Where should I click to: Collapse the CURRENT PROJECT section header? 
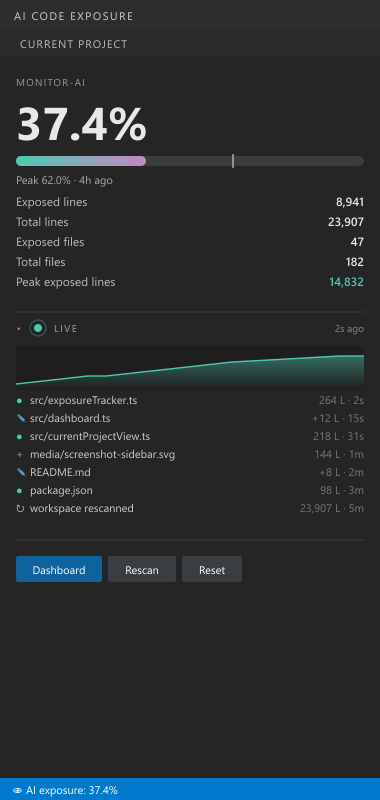[190, 44]
